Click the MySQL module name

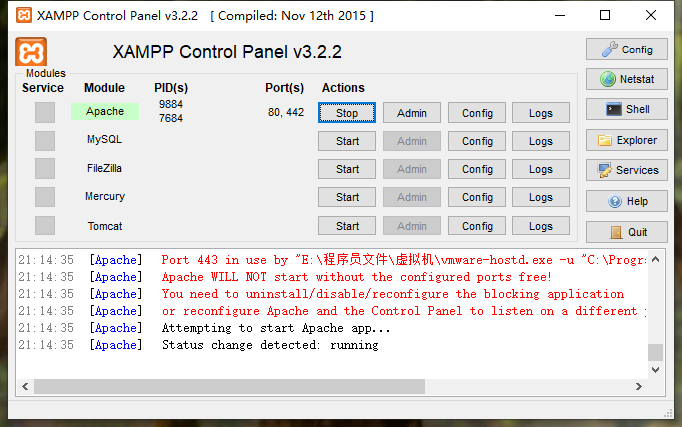104,139
